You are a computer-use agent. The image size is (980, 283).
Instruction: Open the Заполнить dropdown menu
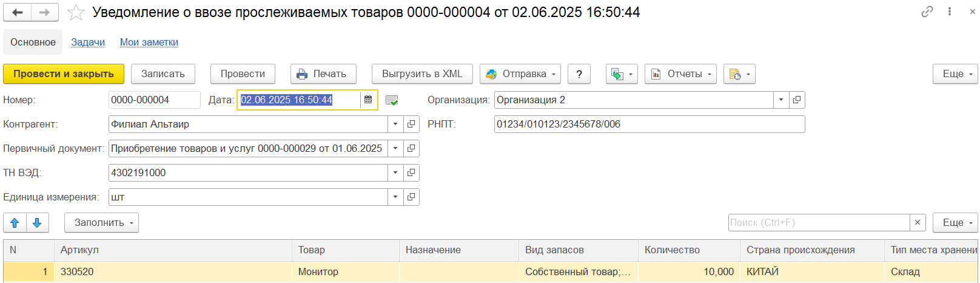(101, 223)
